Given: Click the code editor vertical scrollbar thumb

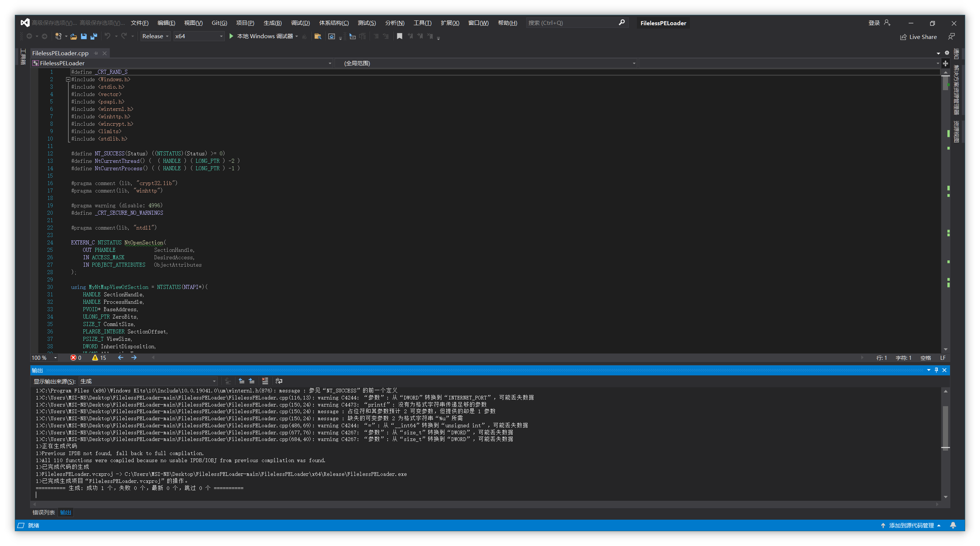Looking at the screenshot, I should click(945, 83).
